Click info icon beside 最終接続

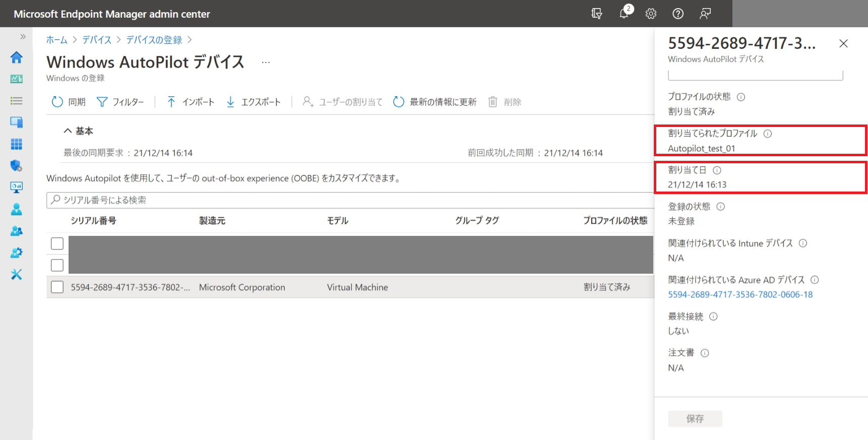pyautogui.click(x=713, y=317)
